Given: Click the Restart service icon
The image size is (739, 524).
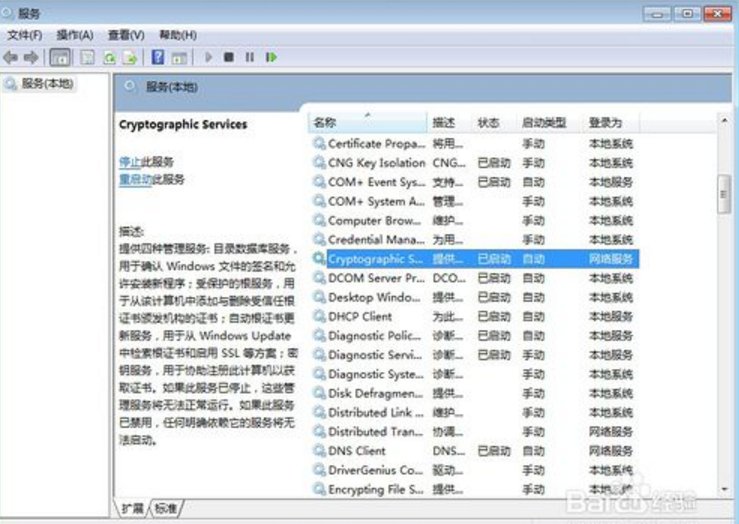Looking at the screenshot, I should coord(271,57).
